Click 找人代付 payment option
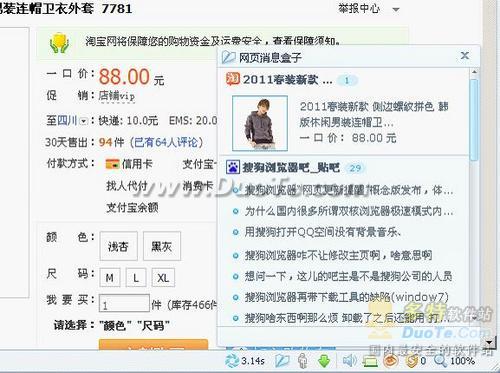 tap(127, 185)
